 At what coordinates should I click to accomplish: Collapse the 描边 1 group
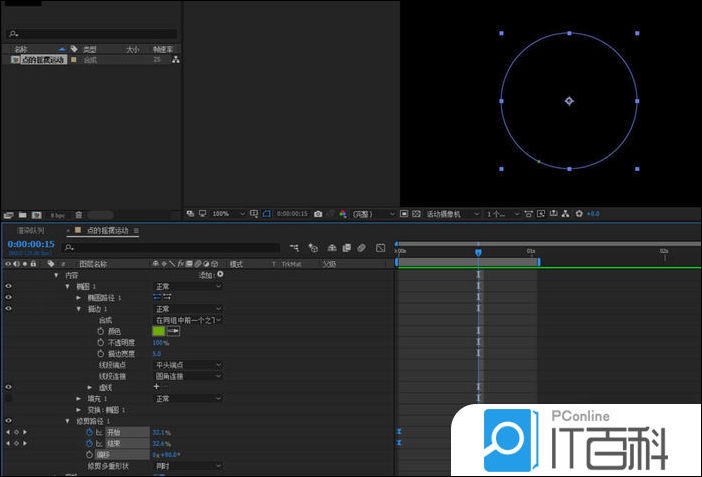coord(79,309)
